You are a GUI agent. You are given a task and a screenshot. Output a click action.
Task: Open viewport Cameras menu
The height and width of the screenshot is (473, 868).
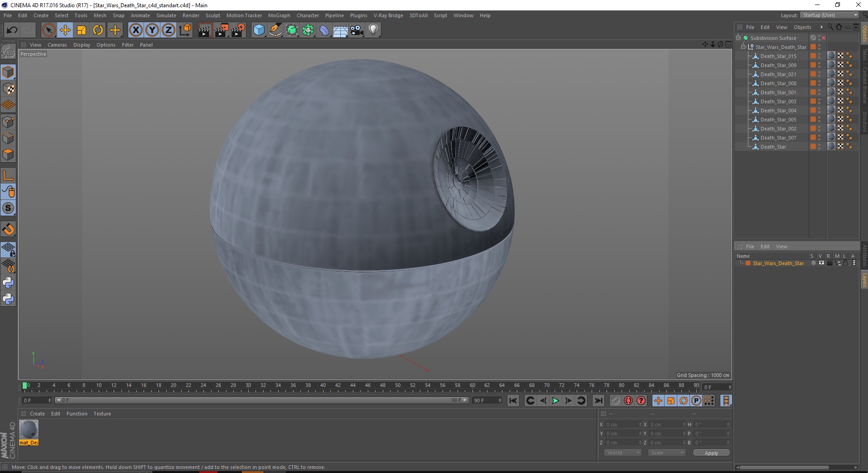pos(57,45)
